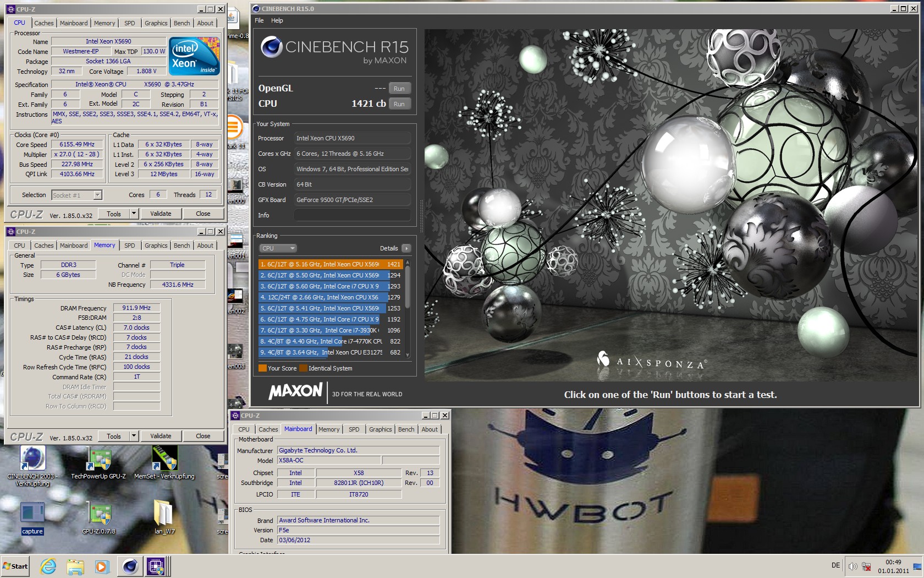Run the CPU benchmark in Cinebench
The image size is (924, 578).
(x=399, y=103)
